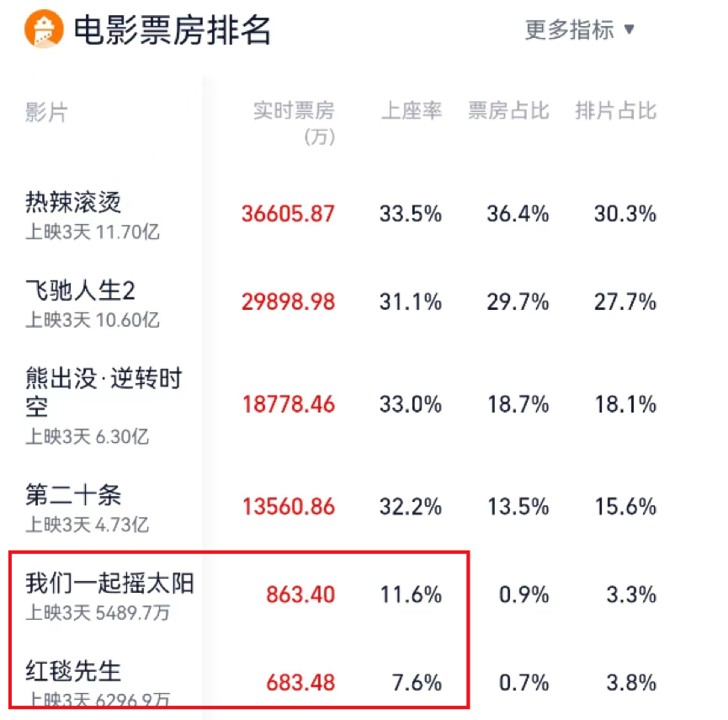728x720 pixels.
Task: Click 863.40 real-time box office value
Action: point(300,595)
